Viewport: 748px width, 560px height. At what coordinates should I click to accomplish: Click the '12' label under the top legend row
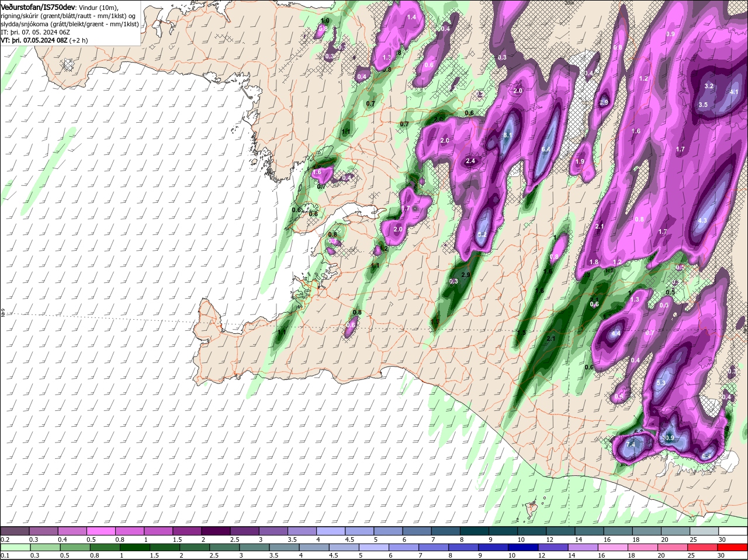549,540
